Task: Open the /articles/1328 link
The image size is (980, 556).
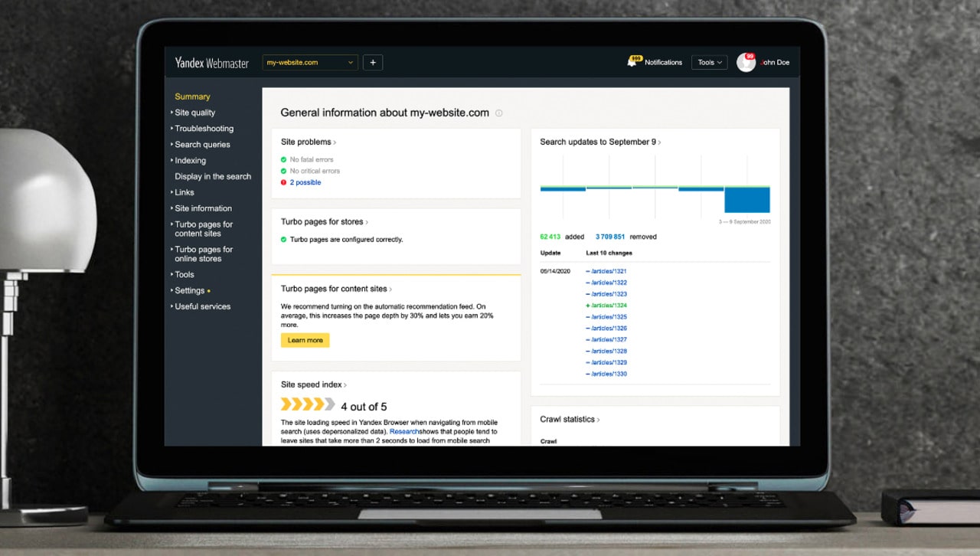Action: coord(609,351)
